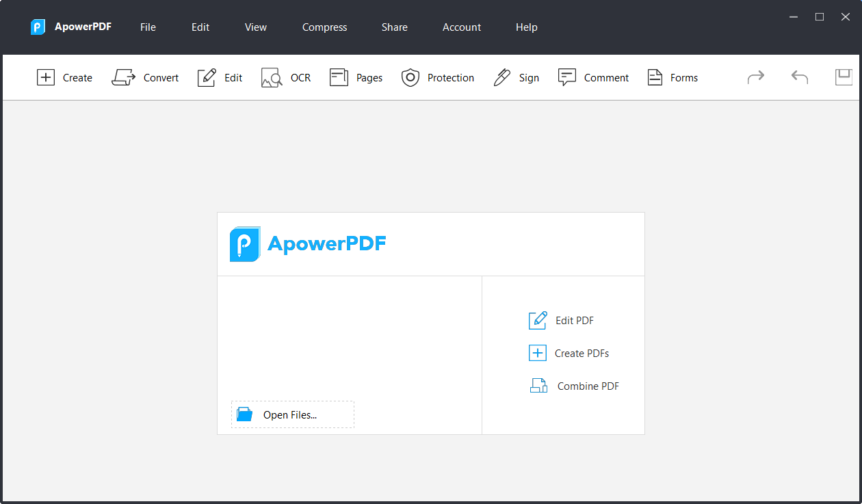Screen dimensions: 862x504
Task: Click the Combine PDF icon
Action: pos(539,386)
